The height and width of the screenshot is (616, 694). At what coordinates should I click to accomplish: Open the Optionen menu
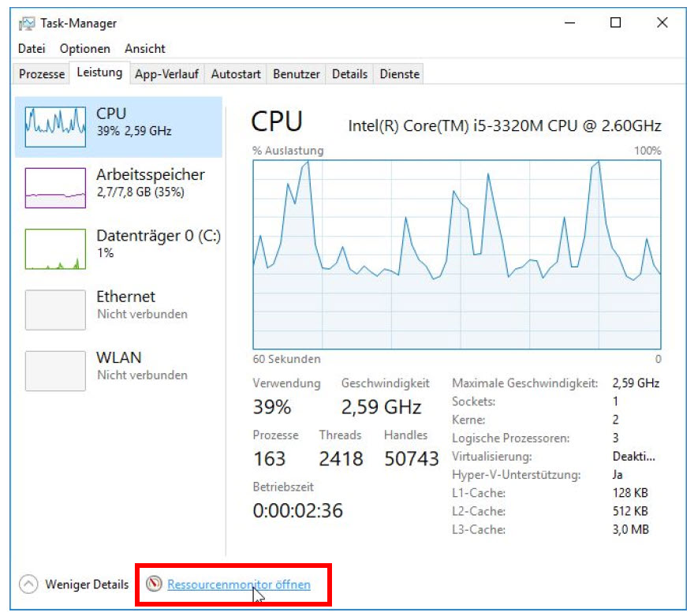pos(85,49)
